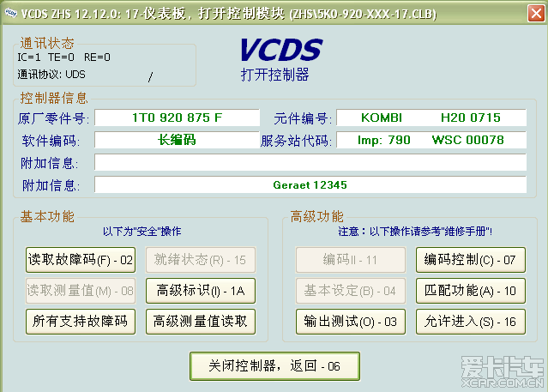Click the shop code field Imp: 790 WSC 00078
548x392 pixels.
(431, 140)
